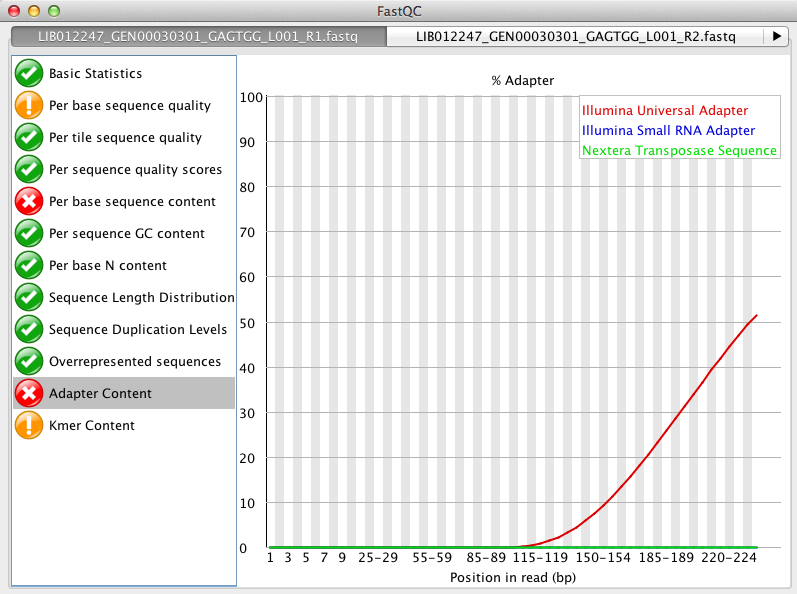Click the 25-29 x-axis label
This screenshot has width=797, height=594.
(378, 558)
